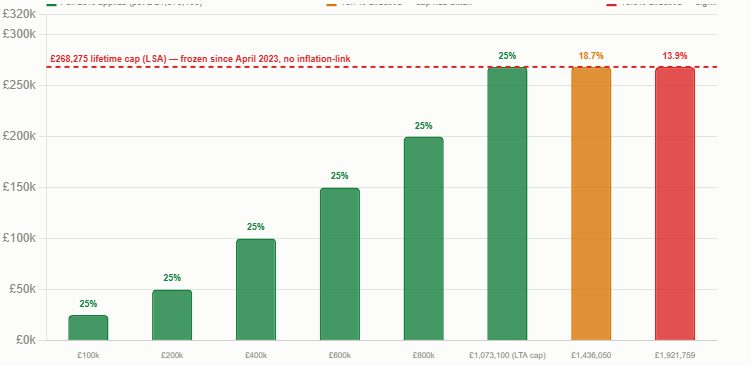The width and height of the screenshot is (751, 366).
Task: Click the green bar above £800k
Action: coord(423,239)
